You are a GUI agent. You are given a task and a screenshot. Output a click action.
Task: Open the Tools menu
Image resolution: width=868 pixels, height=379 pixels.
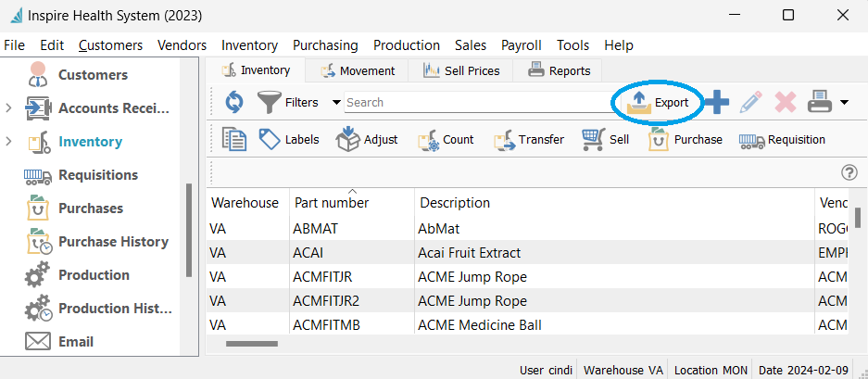point(572,45)
